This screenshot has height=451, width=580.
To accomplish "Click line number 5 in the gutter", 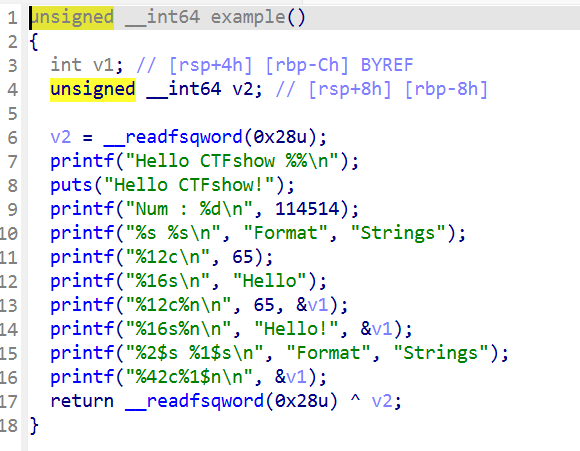I will coord(13,114).
